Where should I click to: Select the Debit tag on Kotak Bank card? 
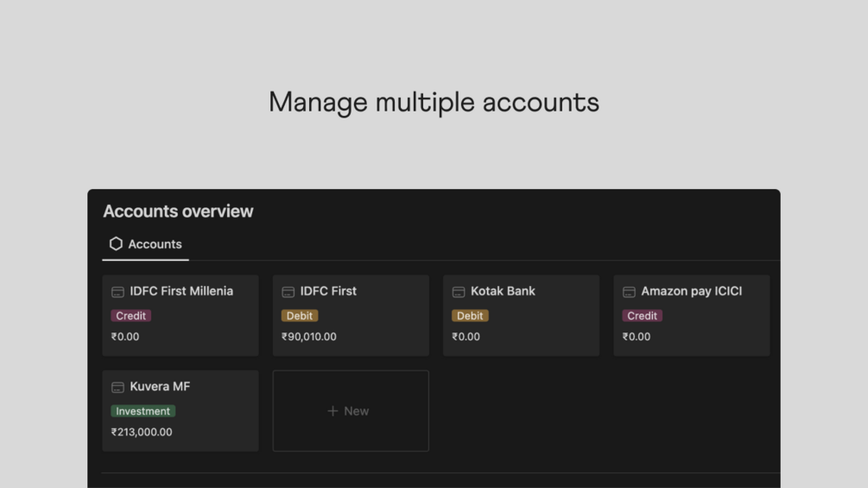click(x=470, y=315)
